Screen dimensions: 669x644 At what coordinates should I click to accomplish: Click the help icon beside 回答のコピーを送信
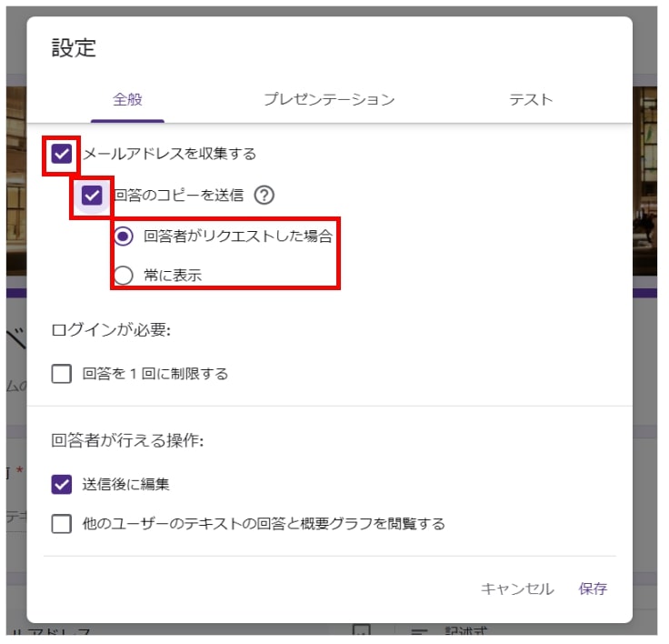click(264, 195)
